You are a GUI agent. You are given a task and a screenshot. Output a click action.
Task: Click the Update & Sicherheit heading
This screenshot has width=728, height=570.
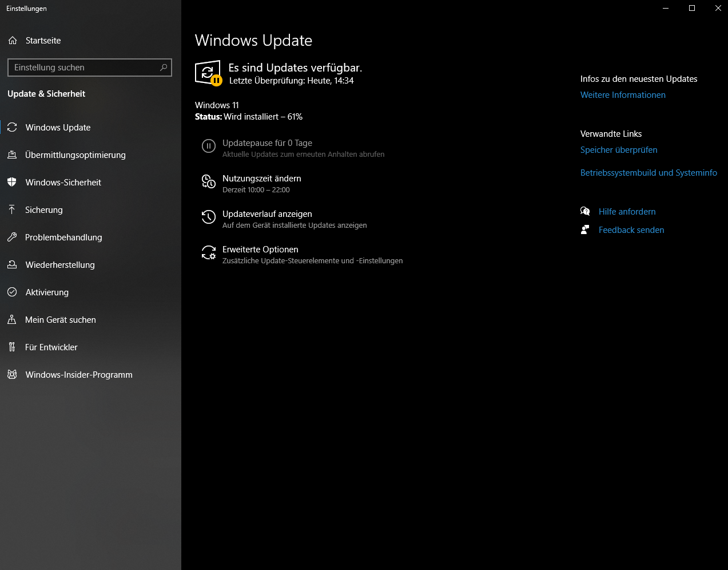pos(46,94)
